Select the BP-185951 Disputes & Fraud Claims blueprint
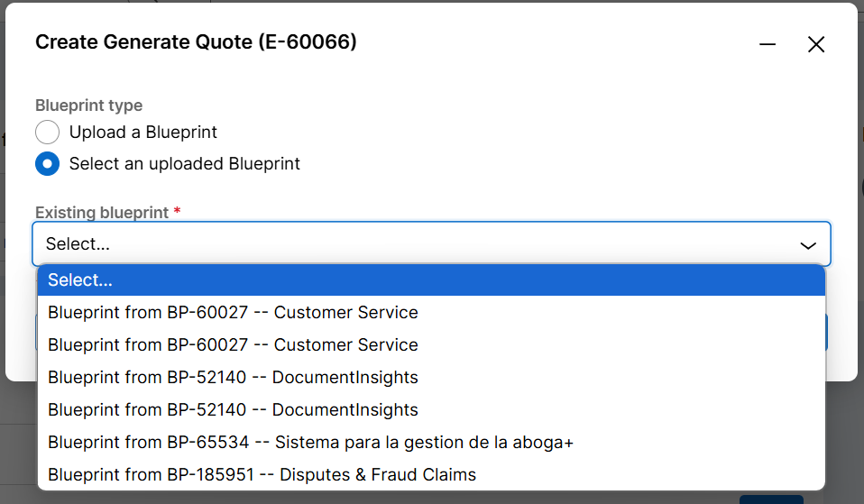Image resolution: width=864 pixels, height=504 pixels. [262, 475]
